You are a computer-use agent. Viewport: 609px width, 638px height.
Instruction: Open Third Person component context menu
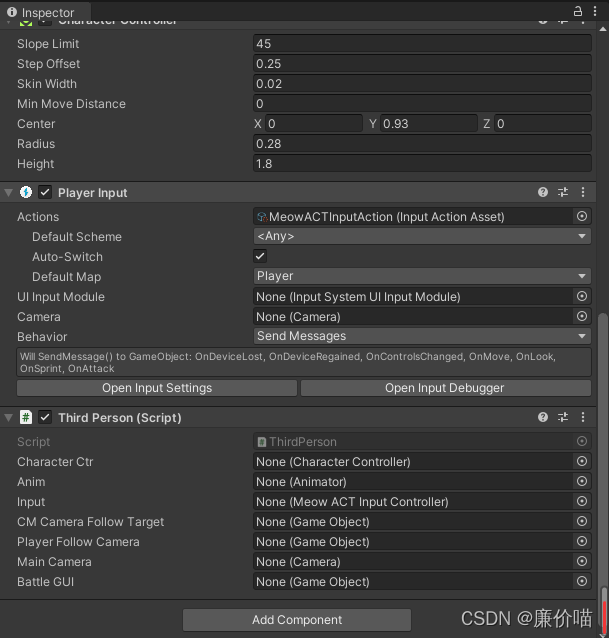coord(583,417)
